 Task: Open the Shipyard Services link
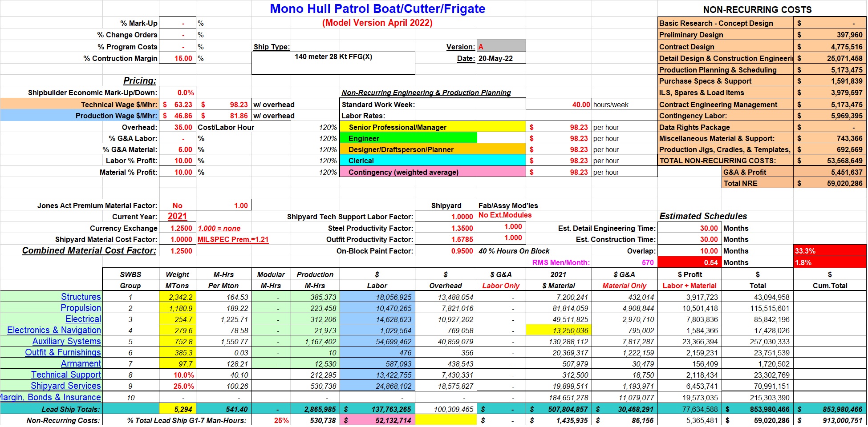(66, 386)
